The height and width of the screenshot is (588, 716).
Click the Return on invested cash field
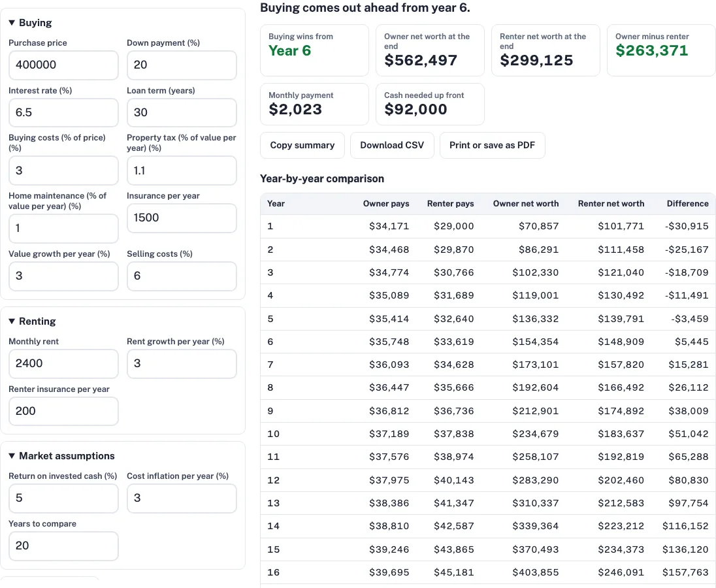tap(63, 498)
